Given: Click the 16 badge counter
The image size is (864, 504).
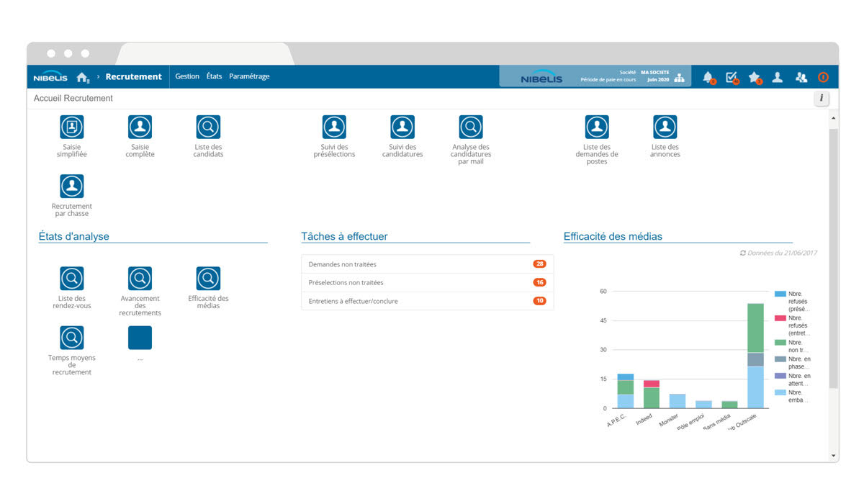Looking at the screenshot, I should click(539, 283).
